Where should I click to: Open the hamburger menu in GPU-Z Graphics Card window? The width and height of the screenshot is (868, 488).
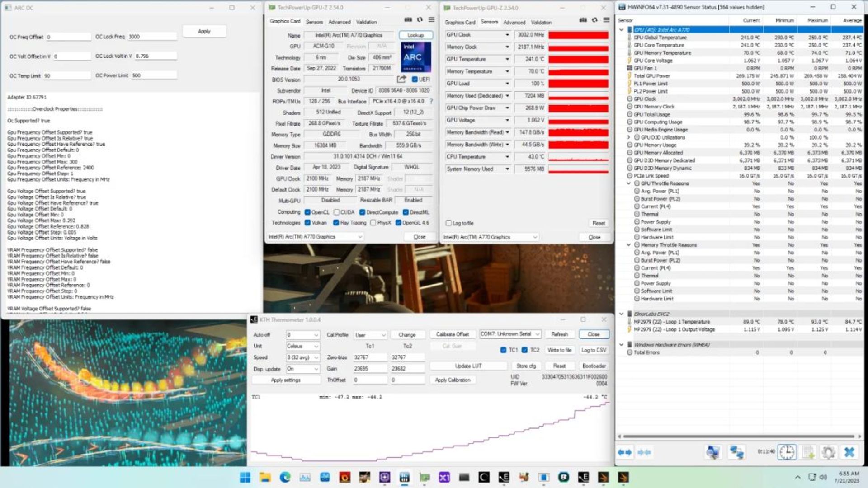pyautogui.click(x=431, y=20)
